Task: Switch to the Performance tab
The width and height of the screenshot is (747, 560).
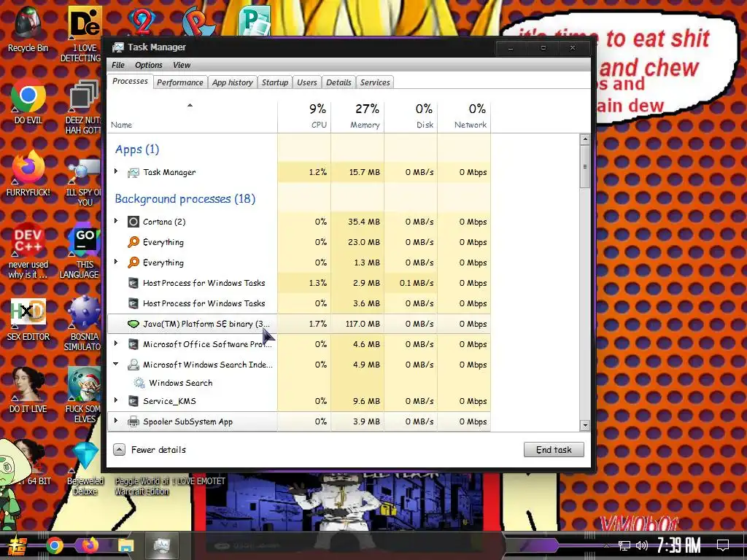Action: 180,82
